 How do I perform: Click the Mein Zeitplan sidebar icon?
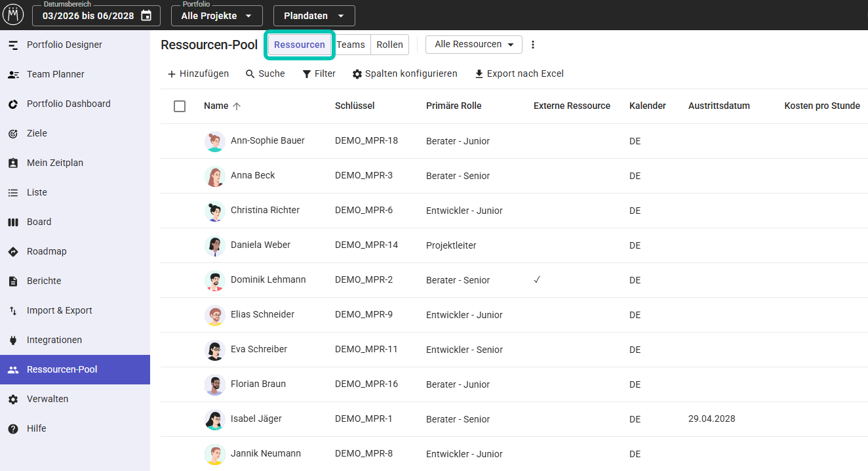click(13, 163)
